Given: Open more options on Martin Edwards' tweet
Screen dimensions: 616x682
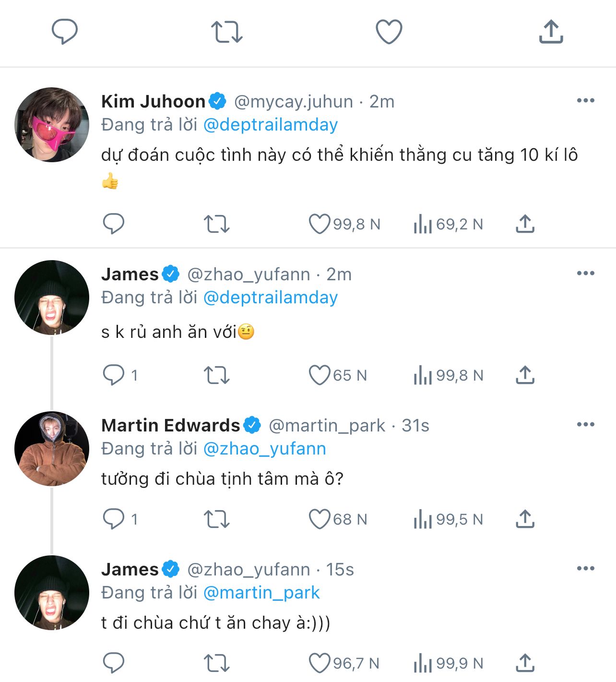Looking at the screenshot, I should tap(585, 424).
